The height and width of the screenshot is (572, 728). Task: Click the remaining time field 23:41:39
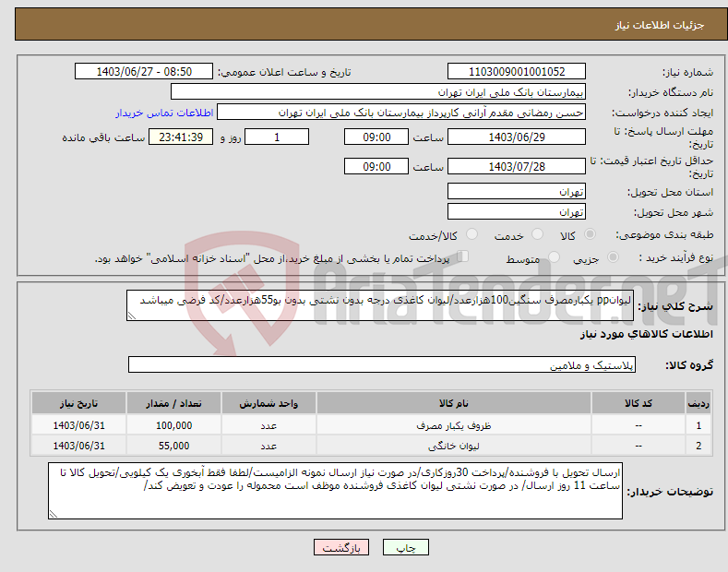(181, 137)
